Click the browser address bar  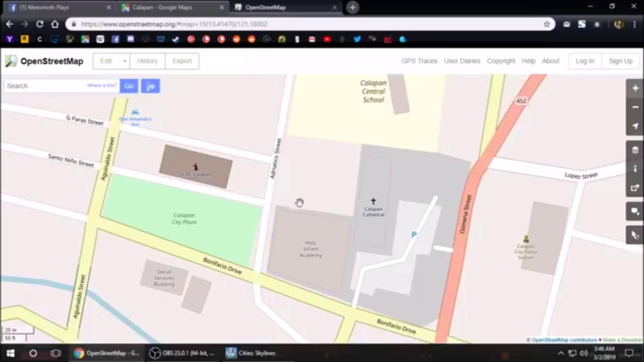[310, 24]
